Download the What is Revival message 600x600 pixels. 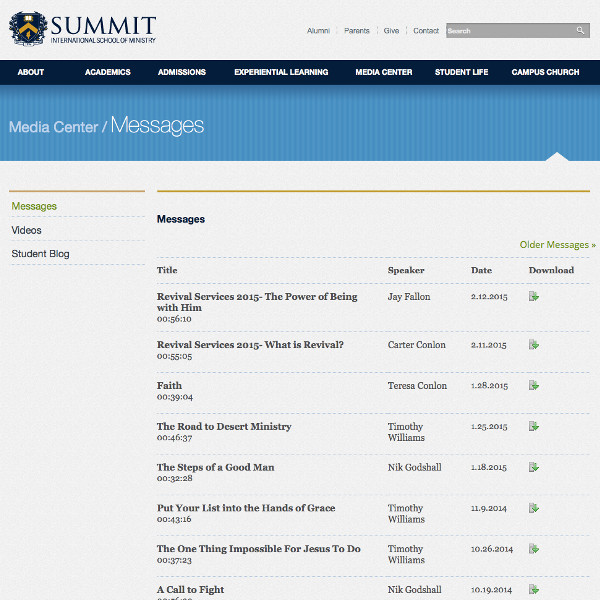[534, 344]
